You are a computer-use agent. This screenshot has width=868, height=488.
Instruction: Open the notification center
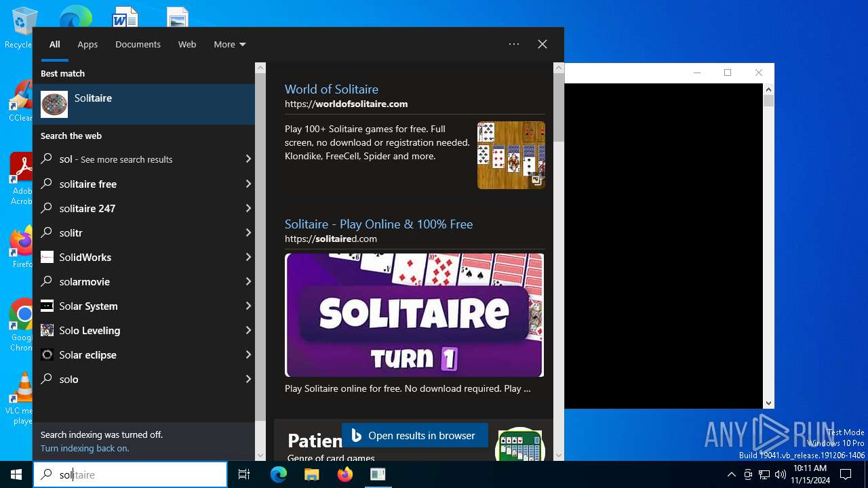pyautogui.click(x=846, y=474)
